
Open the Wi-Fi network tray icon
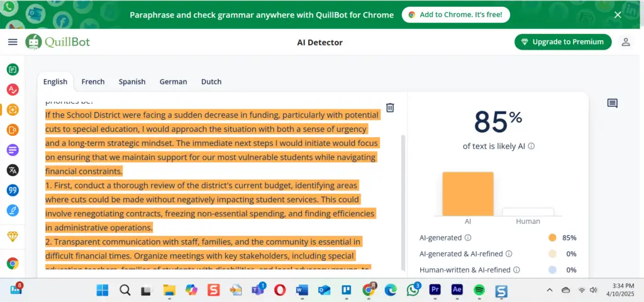tap(582, 290)
